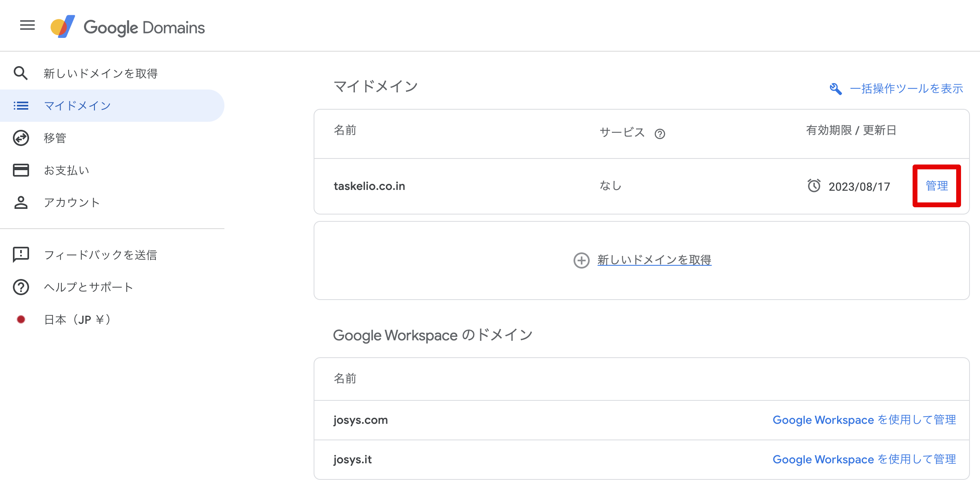The image size is (980, 500).
Task: Click 管理 for taskelio.co.in
Action: coord(936,186)
